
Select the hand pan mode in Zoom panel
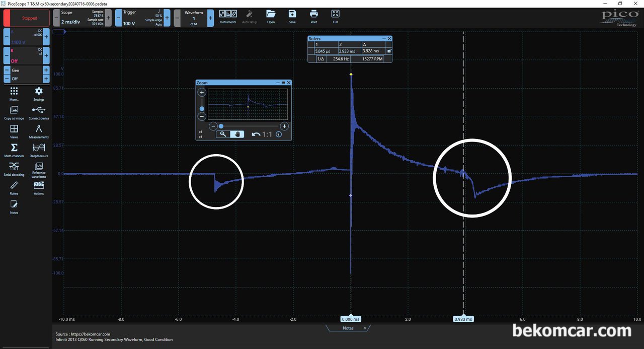tap(237, 134)
